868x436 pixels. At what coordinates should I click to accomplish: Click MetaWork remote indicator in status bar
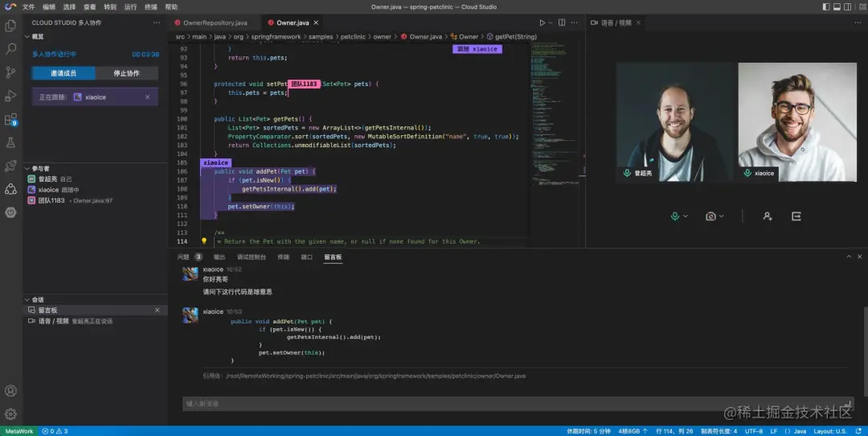19,431
